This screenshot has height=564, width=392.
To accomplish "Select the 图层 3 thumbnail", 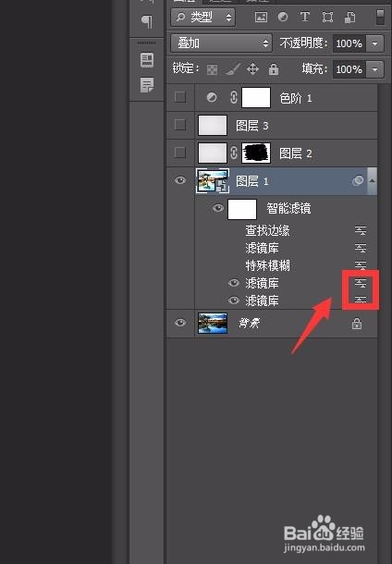I will click(213, 125).
